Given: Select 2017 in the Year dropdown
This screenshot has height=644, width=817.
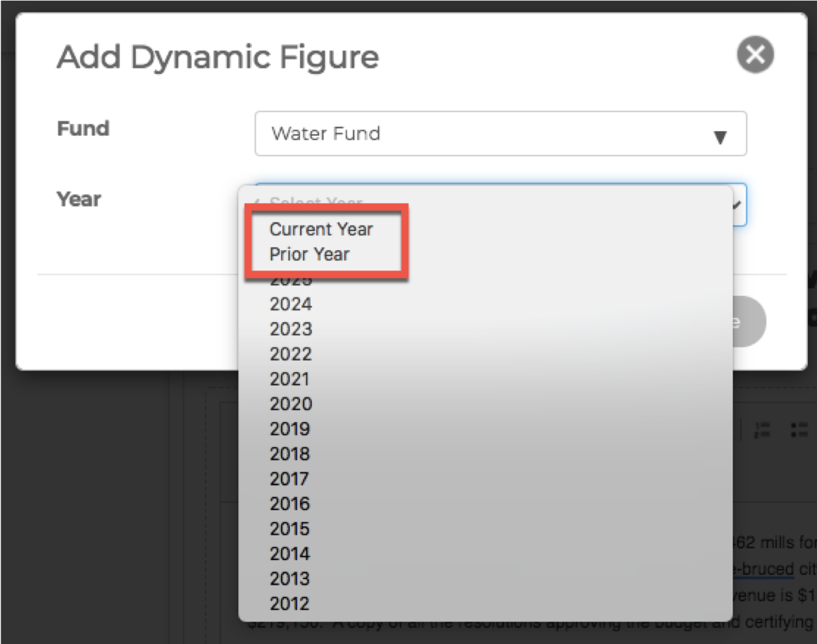Looking at the screenshot, I should tap(289, 479).
